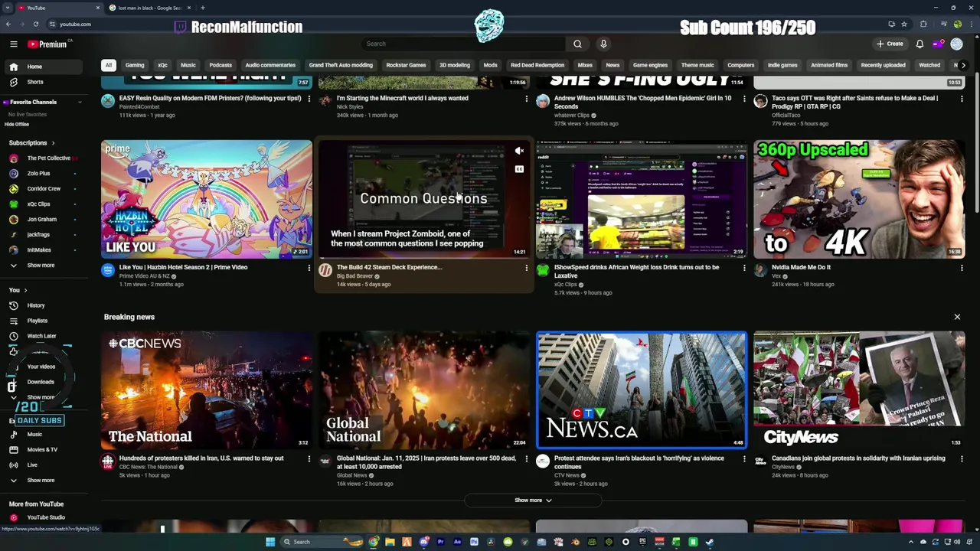Expand Show more under Live

(x=42, y=481)
